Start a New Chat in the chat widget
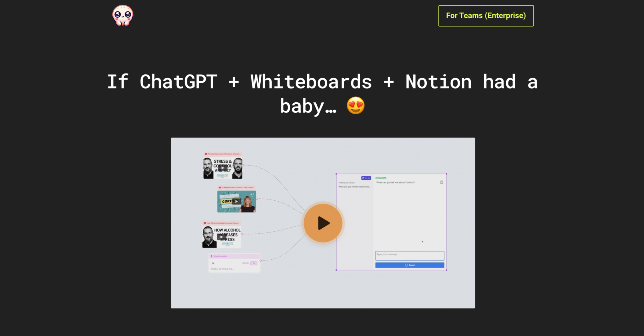The image size is (644, 336). coord(366,178)
